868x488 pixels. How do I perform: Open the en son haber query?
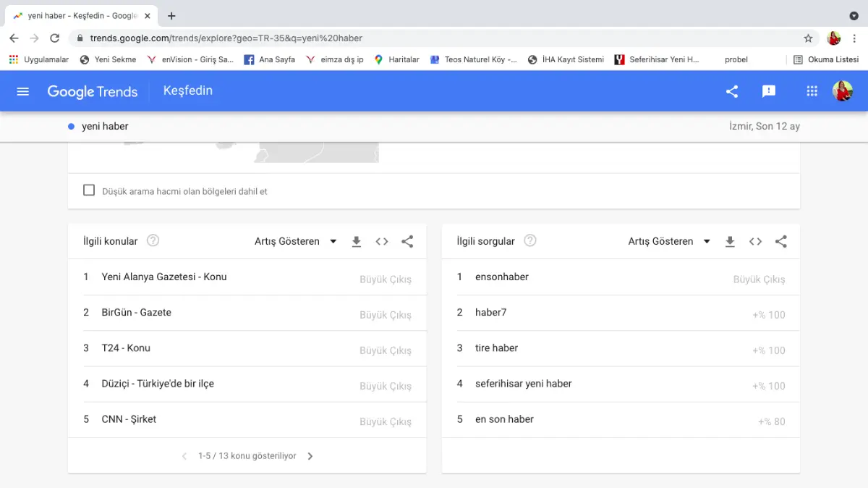[504, 418]
